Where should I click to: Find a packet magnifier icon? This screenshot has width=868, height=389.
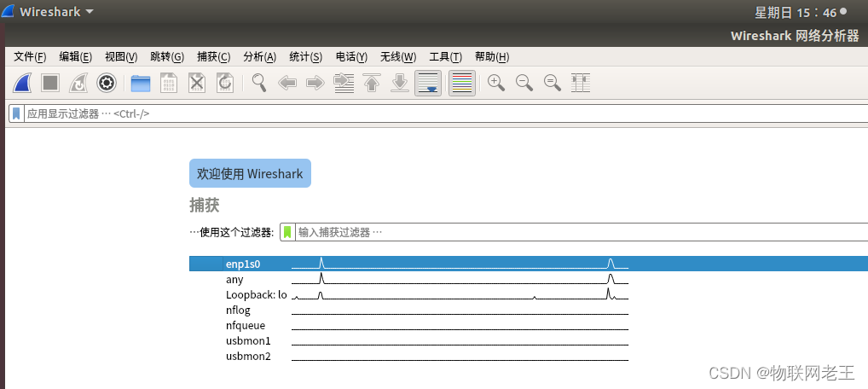click(x=259, y=83)
